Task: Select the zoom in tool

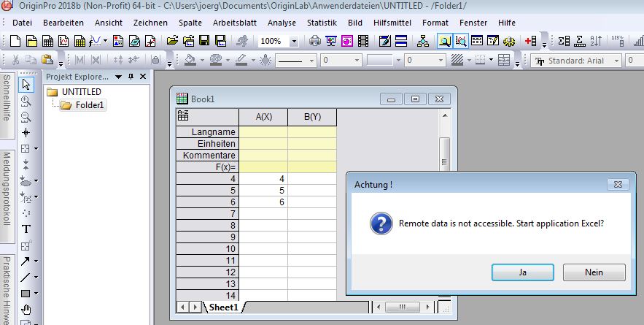Action: 26,101
